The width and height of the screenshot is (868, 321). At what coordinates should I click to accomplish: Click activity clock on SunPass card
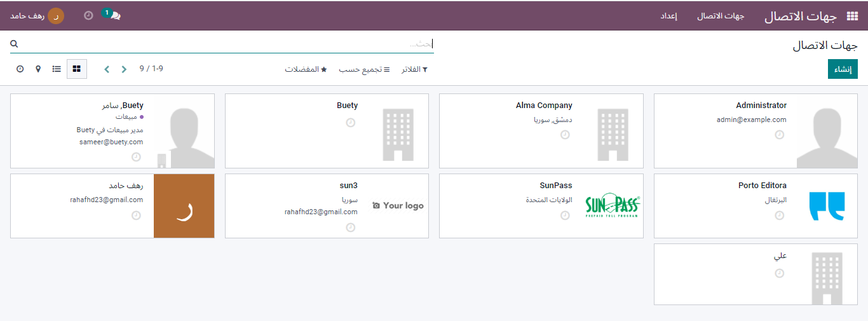coord(565,215)
